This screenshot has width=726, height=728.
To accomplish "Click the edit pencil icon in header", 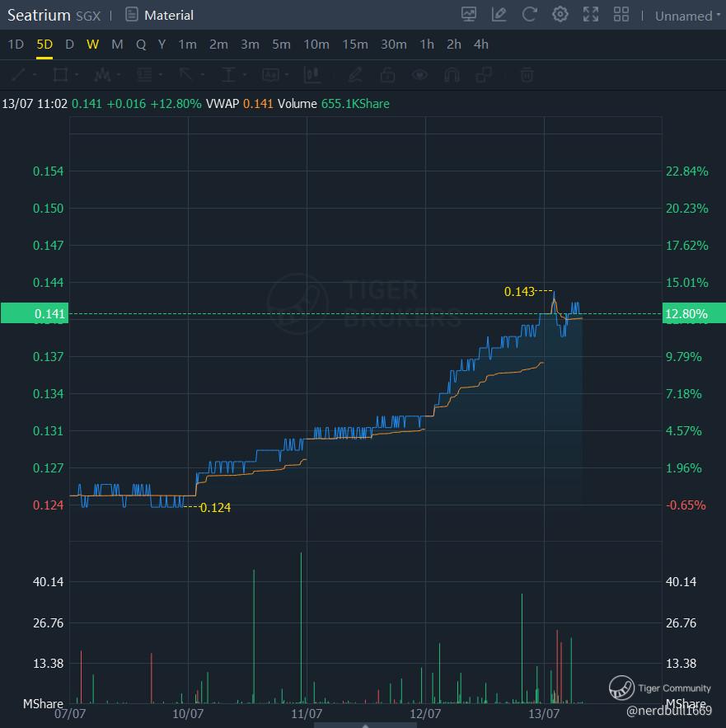I will click(x=499, y=14).
